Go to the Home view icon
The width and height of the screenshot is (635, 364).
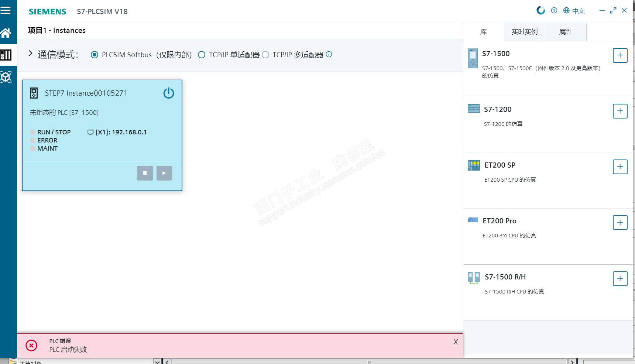(x=6, y=33)
